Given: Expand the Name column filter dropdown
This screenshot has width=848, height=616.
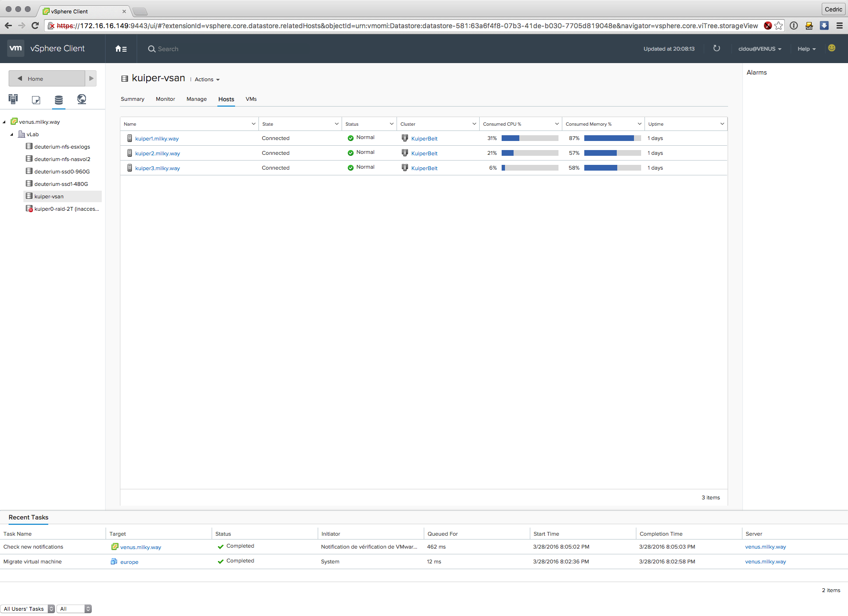Looking at the screenshot, I should (253, 124).
